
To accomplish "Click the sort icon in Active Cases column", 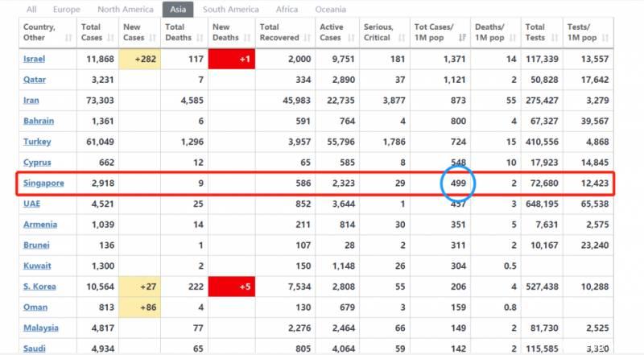I will [349, 38].
